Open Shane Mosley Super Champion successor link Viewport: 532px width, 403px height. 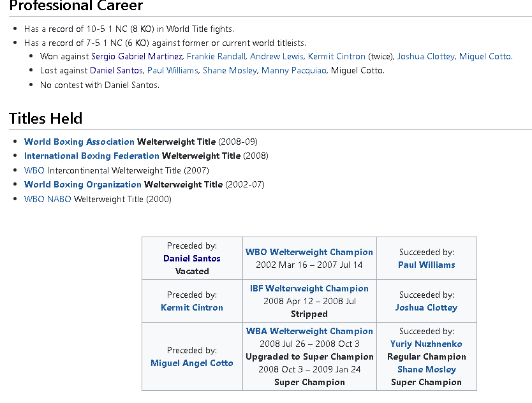[x=426, y=369]
